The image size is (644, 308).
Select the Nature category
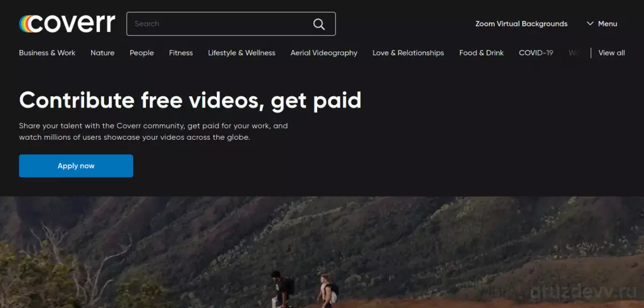pos(103,53)
